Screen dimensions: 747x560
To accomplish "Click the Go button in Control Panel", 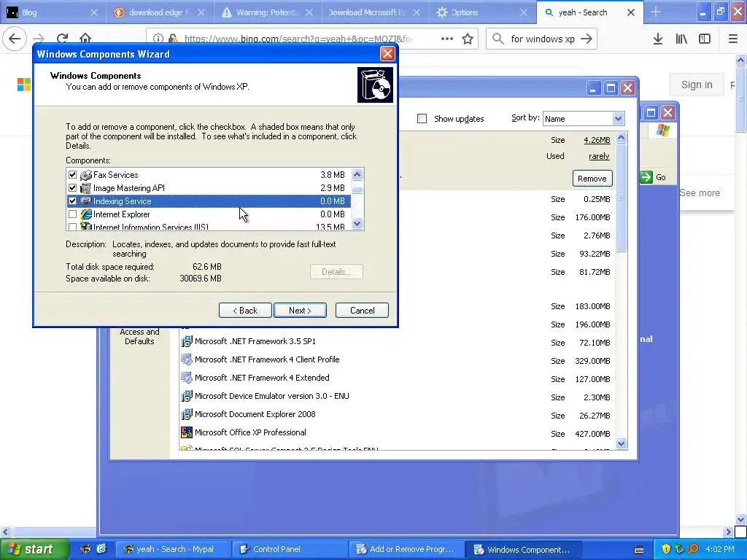I will pos(654,177).
